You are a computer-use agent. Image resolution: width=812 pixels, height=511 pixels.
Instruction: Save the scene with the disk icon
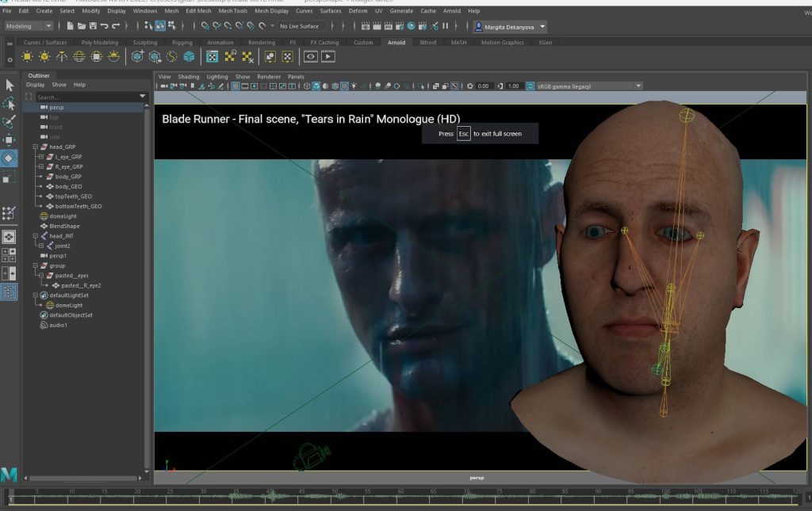(93, 26)
